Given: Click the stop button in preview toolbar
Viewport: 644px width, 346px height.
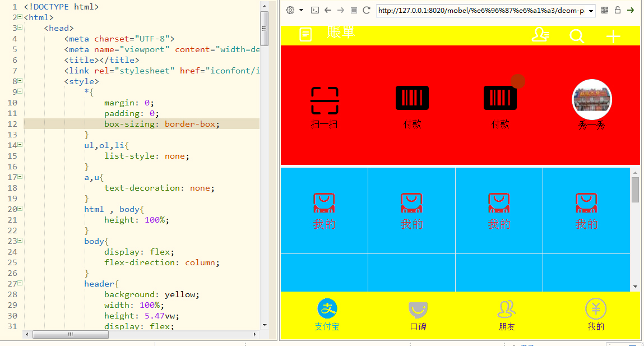Looking at the screenshot, I should coord(354,10).
